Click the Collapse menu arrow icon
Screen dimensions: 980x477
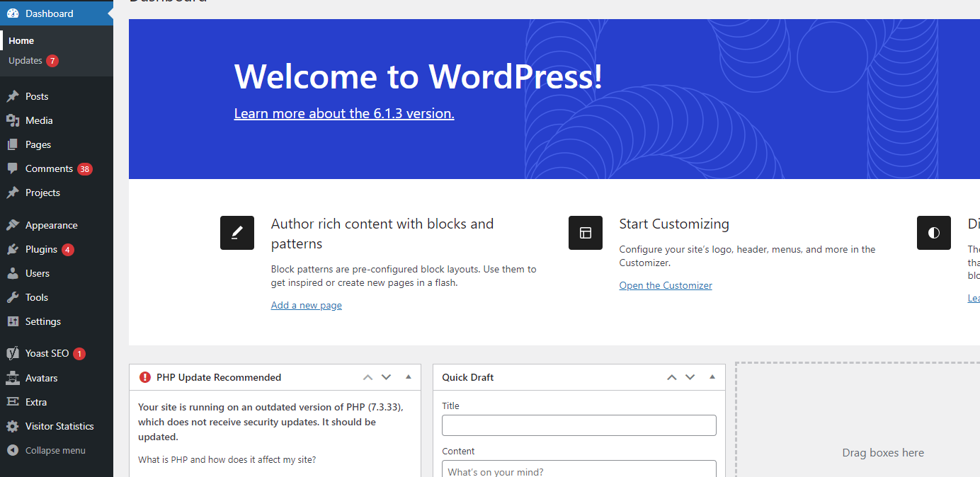pyautogui.click(x=13, y=450)
